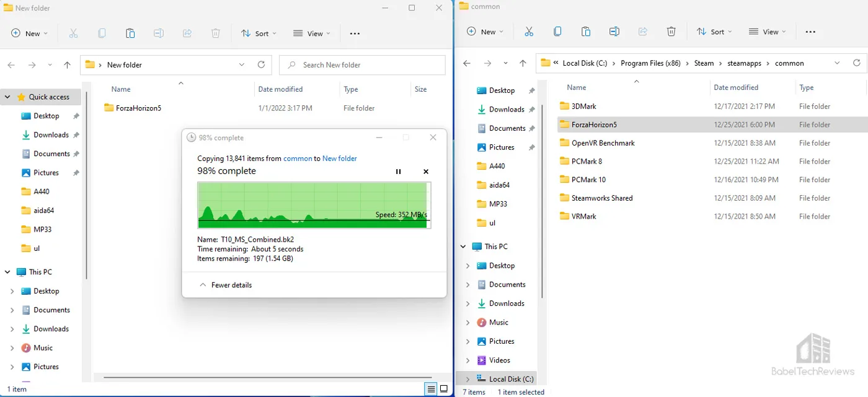Click Copy icon in common window toolbar
The image size is (868, 397).
click(x=557, y=32)
